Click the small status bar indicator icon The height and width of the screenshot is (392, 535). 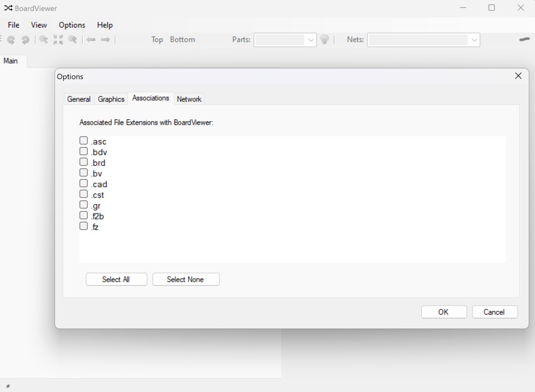pyautogui.click(x=8, y=386)
